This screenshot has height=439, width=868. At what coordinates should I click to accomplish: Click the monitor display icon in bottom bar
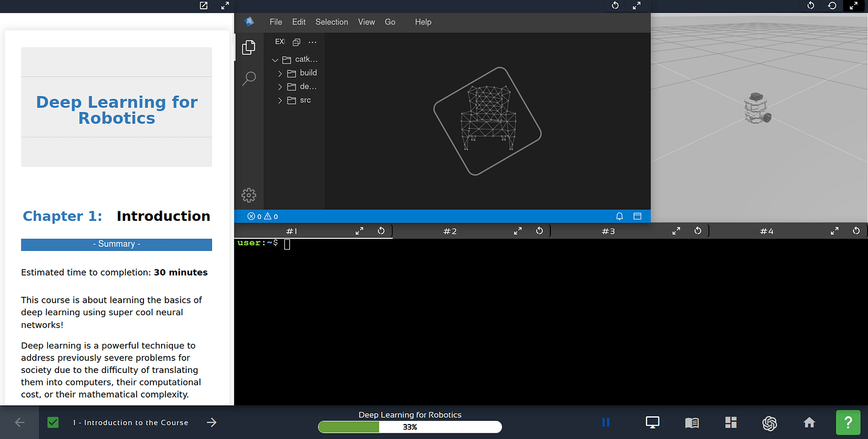[653, 422]
